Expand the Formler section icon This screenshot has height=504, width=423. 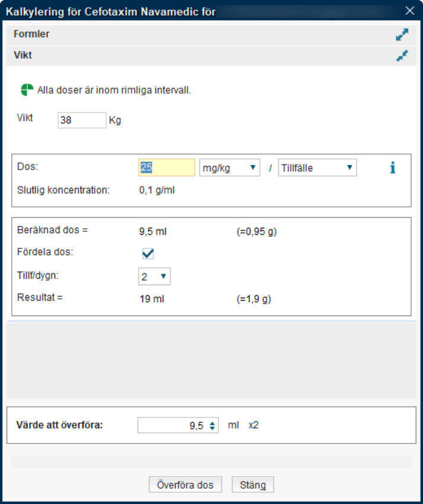click(x=402, y=35)
